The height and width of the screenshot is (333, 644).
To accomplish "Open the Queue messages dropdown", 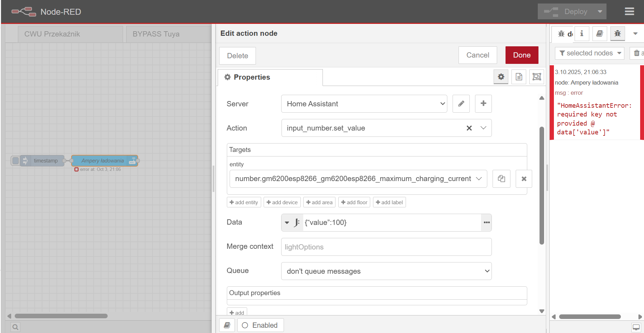I will 386,271.
